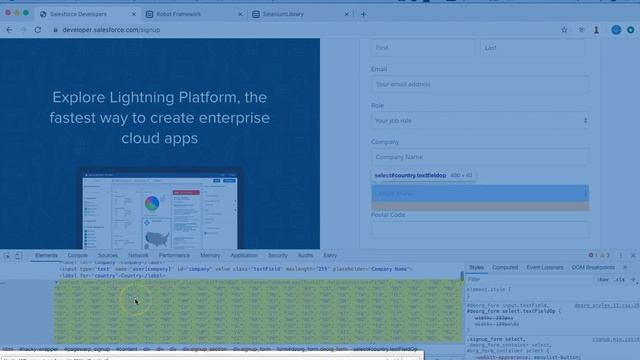Open the DevTools three-dot menu
Screen dimensions: 640x360
coord(621,256)
